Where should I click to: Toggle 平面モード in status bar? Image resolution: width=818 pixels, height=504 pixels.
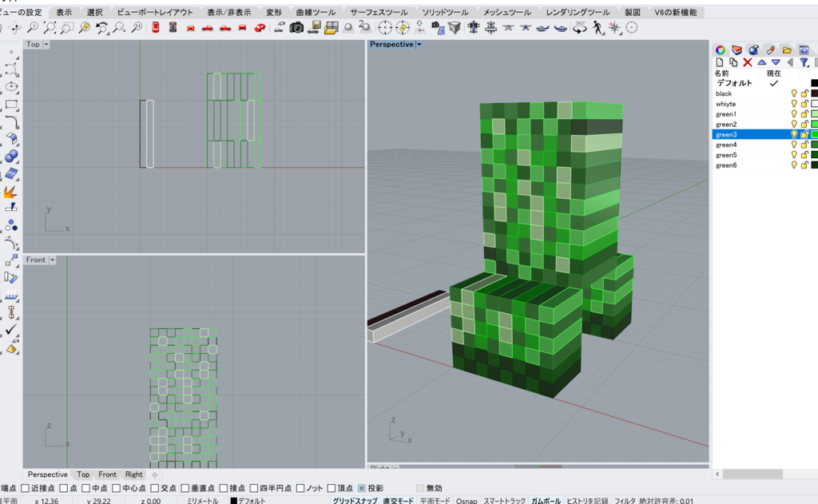(x=435, y=501)
